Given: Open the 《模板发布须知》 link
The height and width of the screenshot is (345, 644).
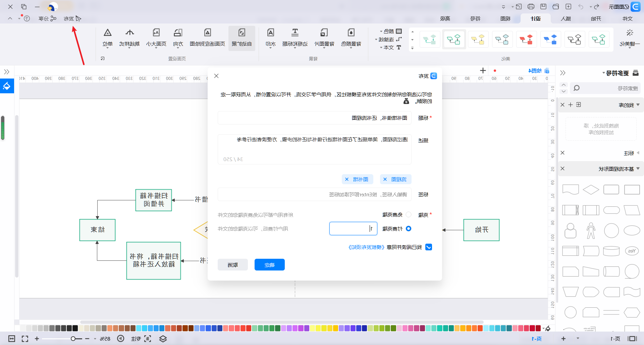Looking at the screenshot, I should click(x=366, y=247).
